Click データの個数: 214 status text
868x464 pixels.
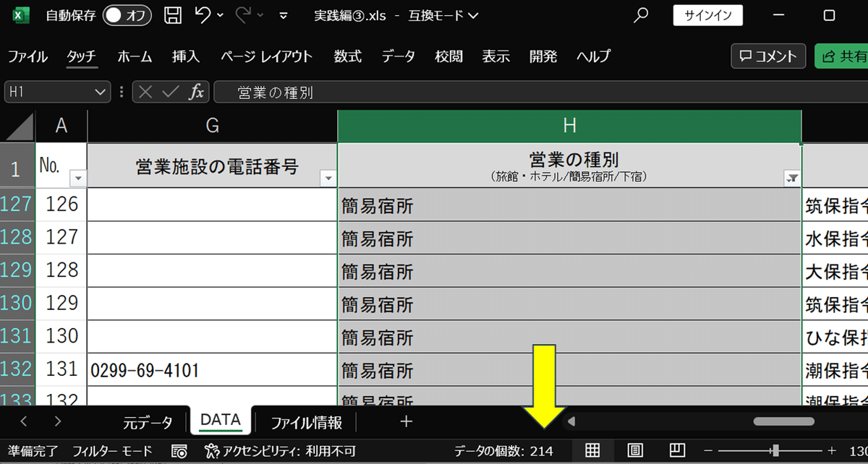[x=503, y=451]
